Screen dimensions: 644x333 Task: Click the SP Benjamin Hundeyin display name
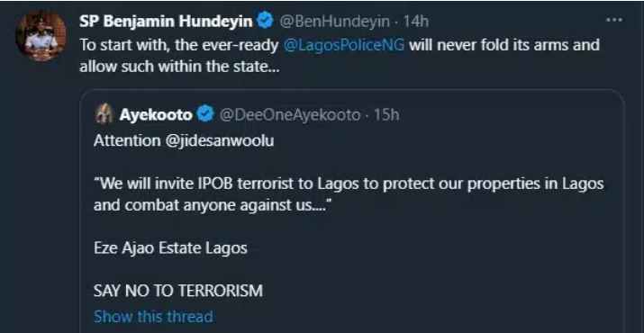(x=166, y=21)
